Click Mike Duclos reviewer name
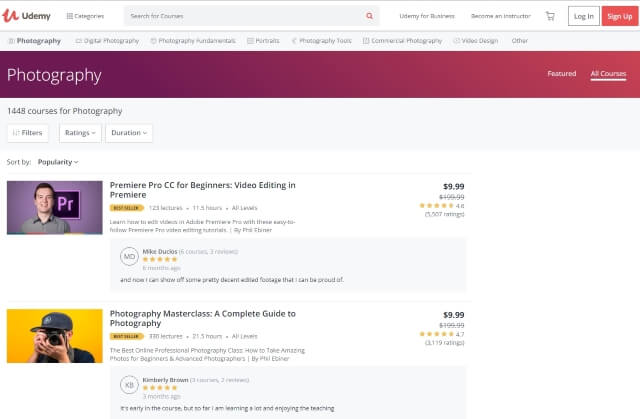The height and width of the screenshot is (419, 640). coord(160,251)
